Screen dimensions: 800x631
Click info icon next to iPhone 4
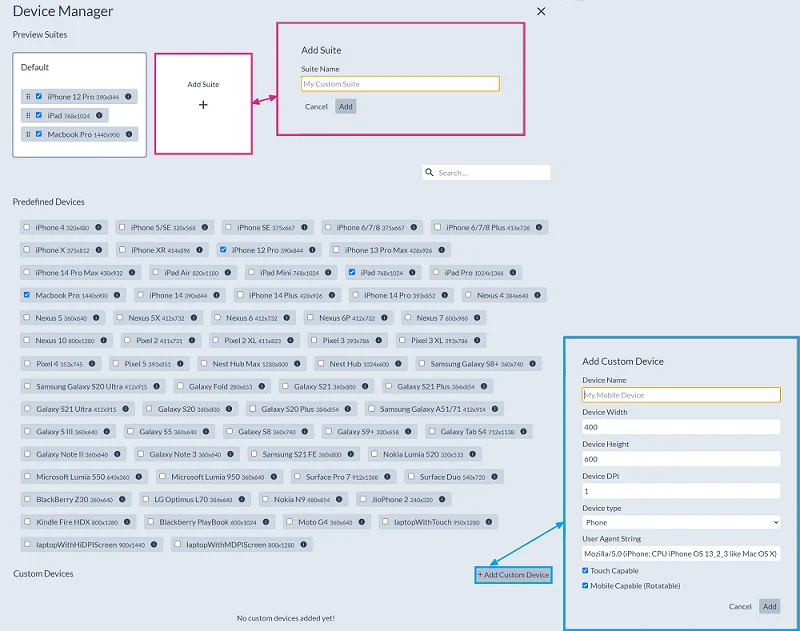pyautogui.click(x=98, y=228)
